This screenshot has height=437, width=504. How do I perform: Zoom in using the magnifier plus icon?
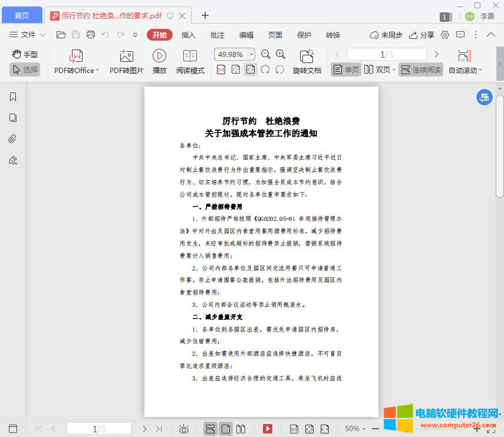pos(280,54)
